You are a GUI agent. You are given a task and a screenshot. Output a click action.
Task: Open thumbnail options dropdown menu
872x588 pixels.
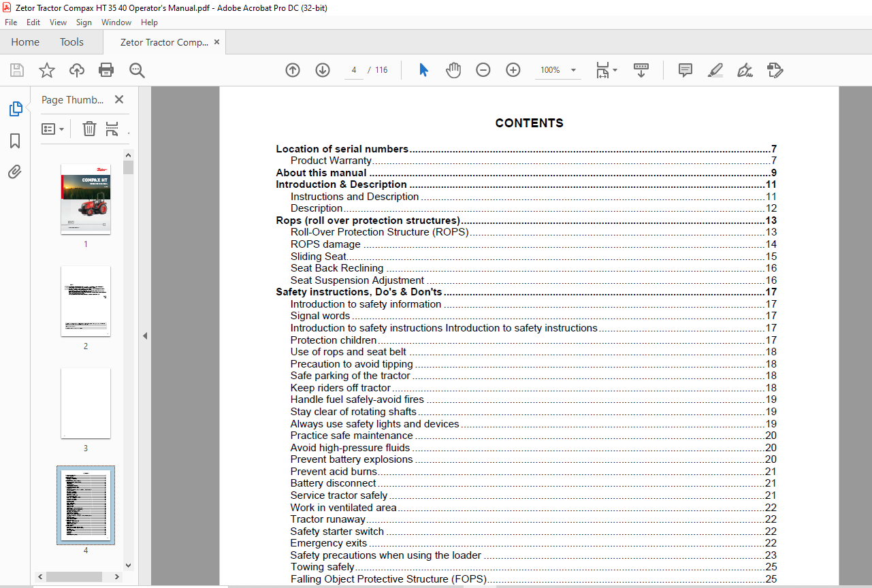52,129
